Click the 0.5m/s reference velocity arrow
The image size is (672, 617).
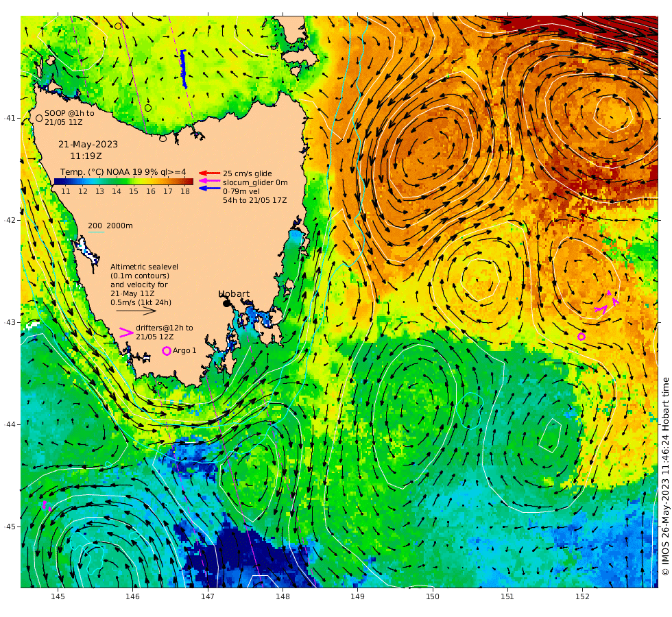[136, 311]
